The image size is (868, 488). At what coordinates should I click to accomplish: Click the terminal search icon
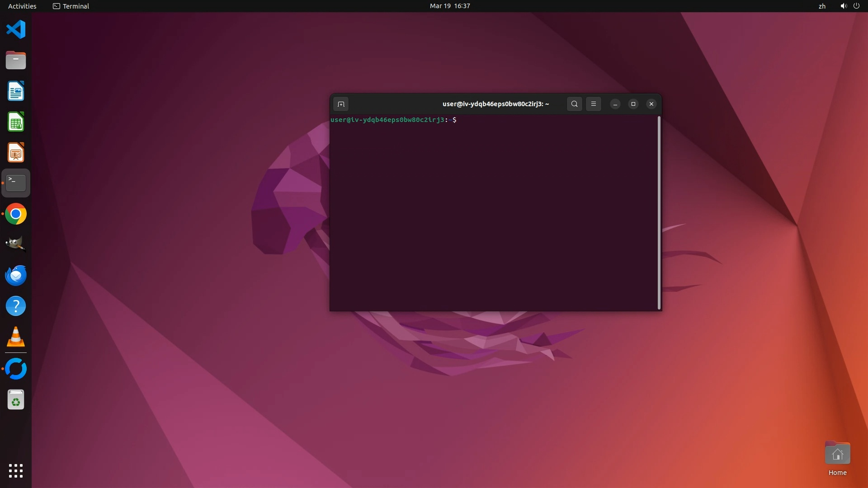click(574, 104)
